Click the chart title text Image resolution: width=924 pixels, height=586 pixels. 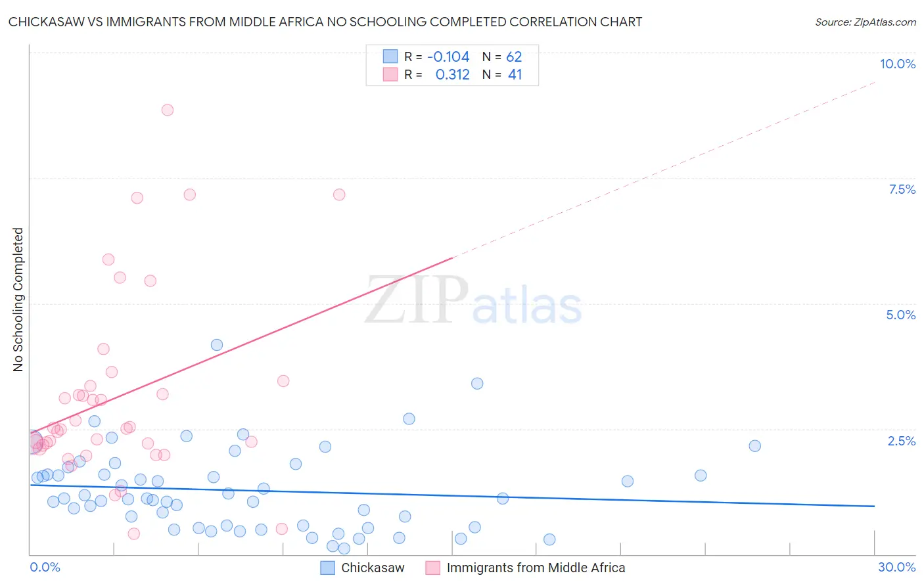(x=325, y=22)
